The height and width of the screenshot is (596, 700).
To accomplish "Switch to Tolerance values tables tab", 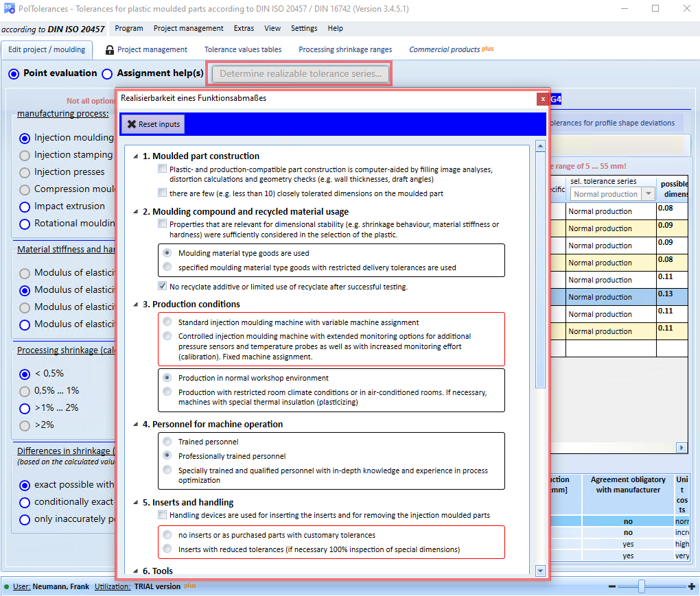I will click(243, 49).
